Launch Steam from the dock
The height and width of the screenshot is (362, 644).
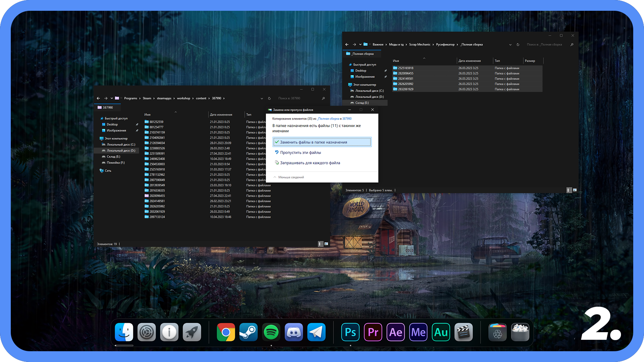tap(248, 332)
